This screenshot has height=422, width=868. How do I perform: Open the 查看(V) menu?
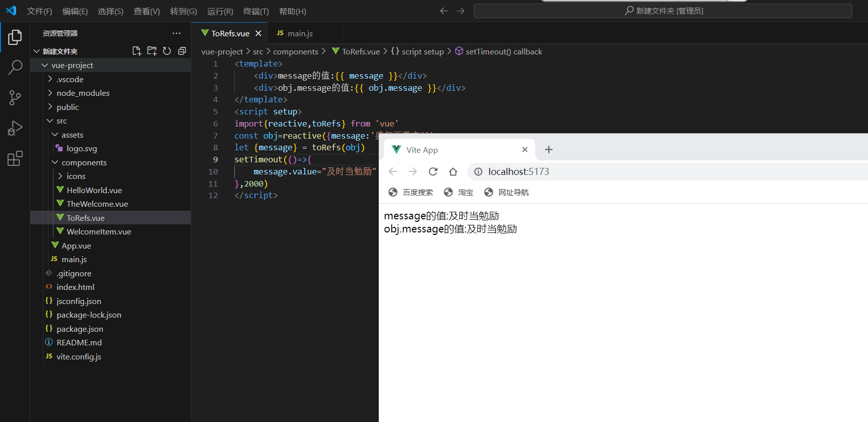(147, 11)
